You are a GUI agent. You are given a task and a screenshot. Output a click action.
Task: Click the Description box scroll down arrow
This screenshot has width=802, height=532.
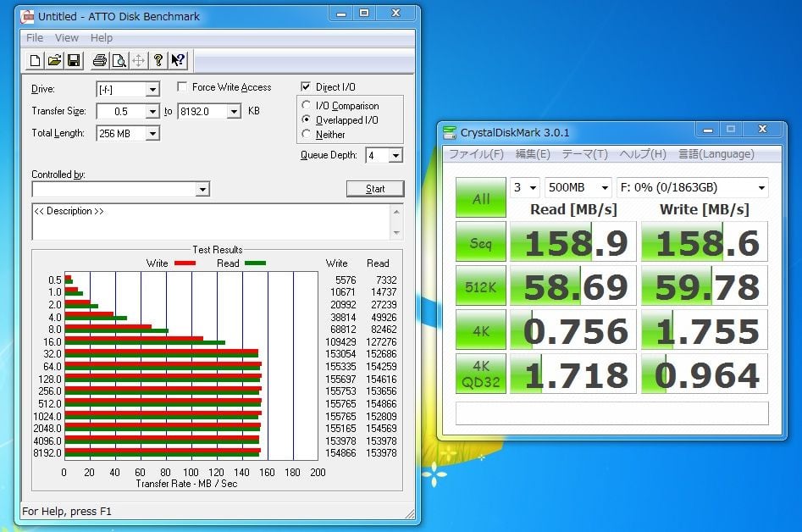[x=396, y=233]
